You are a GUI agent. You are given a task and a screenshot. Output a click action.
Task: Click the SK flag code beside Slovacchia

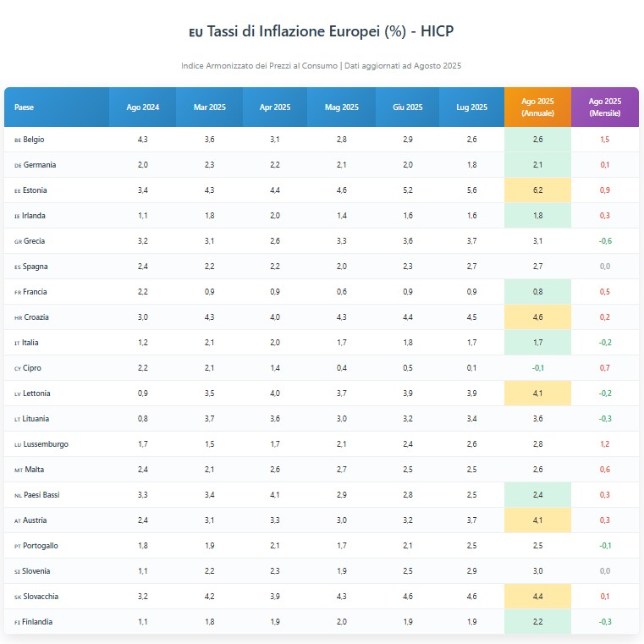tap(18, 597)
